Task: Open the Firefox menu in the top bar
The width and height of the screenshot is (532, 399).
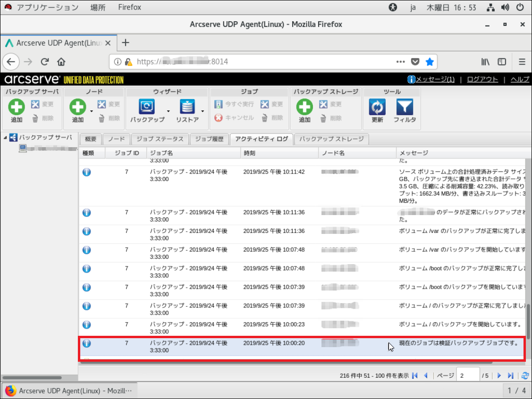Action: (130, 7)
